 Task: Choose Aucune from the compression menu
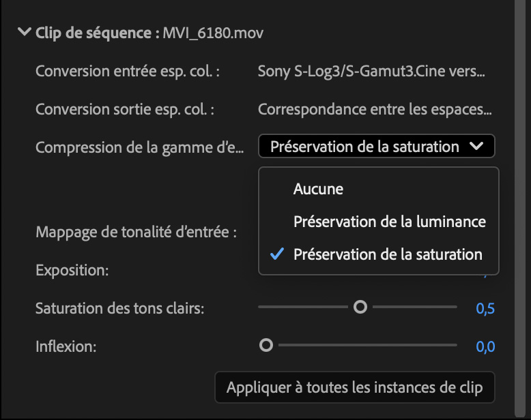pyautogui.click(x=318, y=189)
